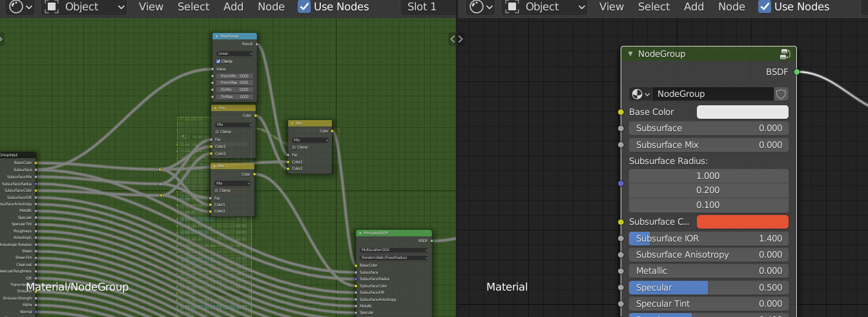Click the blue Subsurface Radius vector socket on NodeGroup
This screenshot has width=868, height=317.
621,183
